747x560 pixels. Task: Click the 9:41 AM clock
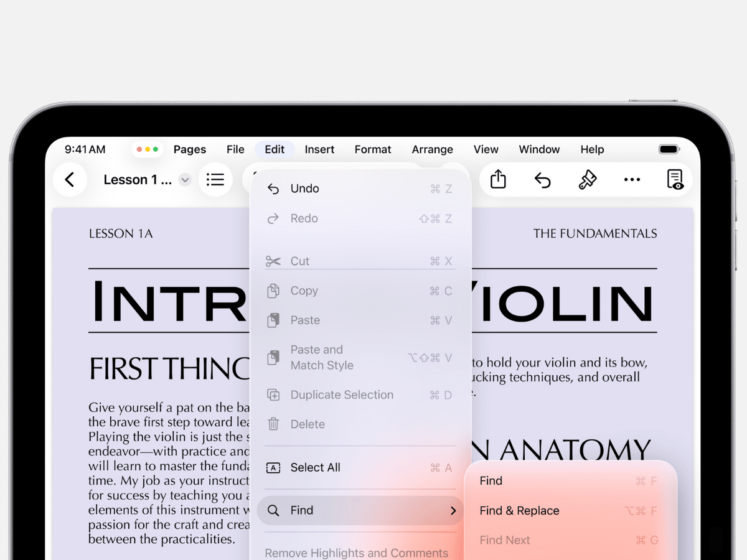pos(85,149)
